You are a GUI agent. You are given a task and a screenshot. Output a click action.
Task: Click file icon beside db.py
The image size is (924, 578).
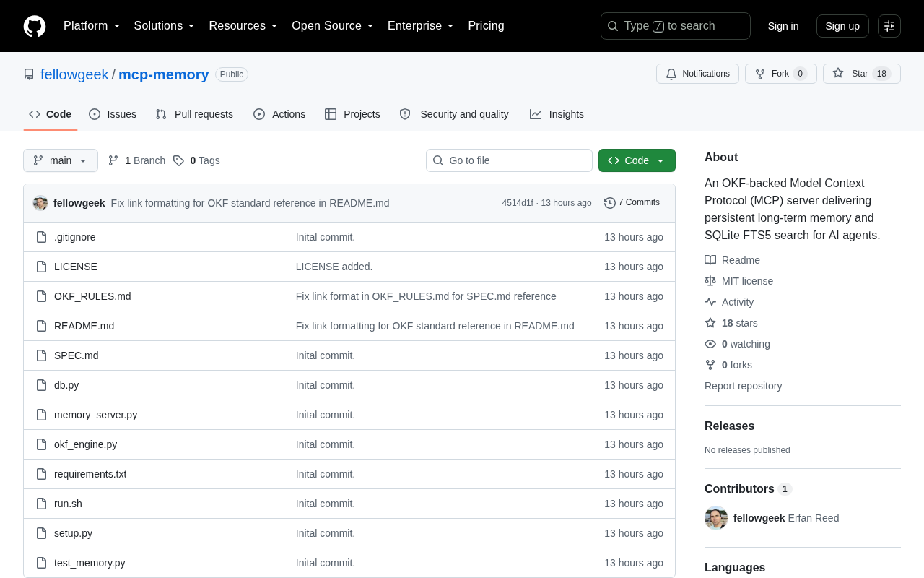click(x=42, y=385)
